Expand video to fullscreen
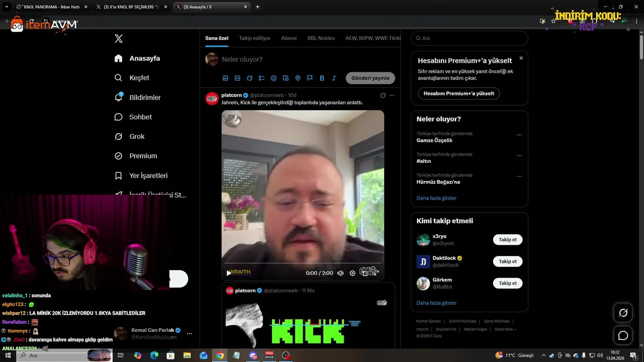 [x=376, y=273]
